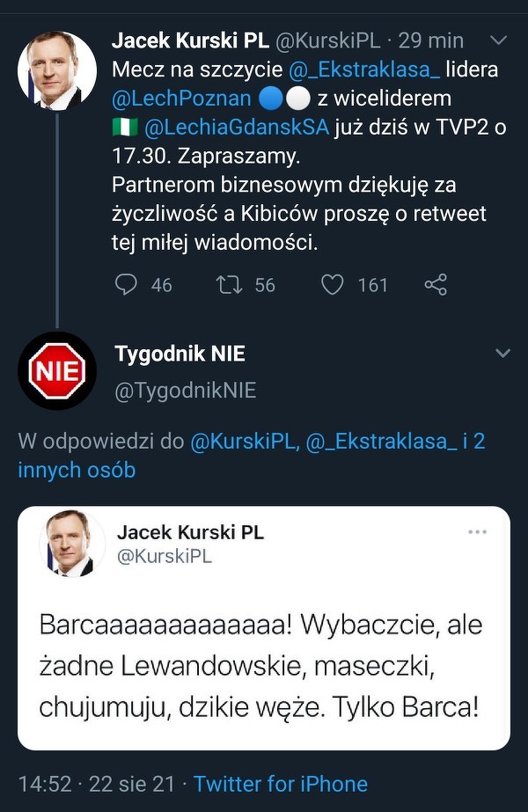The width and height of the screenshot is (528, 812).
Task: Click the @TygodnikNIE handle
Action: pyautogui.click(x=185, y=391)
